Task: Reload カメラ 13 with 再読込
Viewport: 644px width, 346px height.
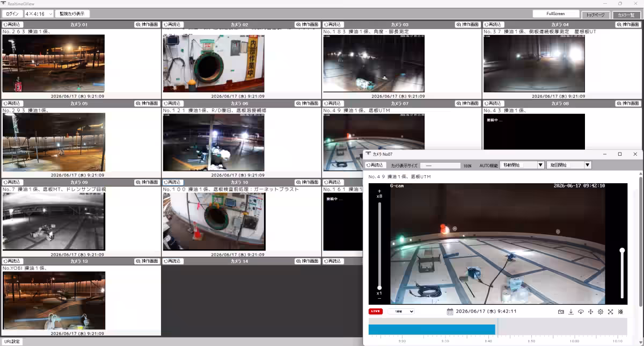Action: 12,261
